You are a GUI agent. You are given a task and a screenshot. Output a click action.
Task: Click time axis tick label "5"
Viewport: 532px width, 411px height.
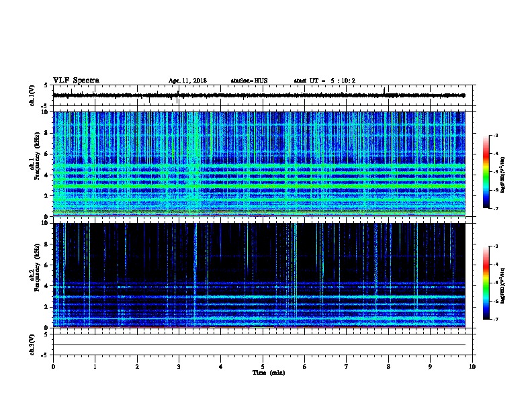tap(263, 367)
